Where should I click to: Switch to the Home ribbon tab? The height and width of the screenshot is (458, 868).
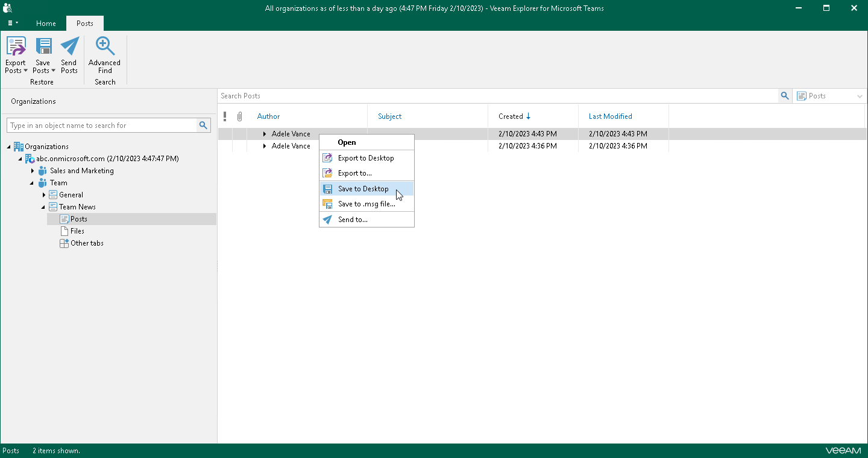46,24
